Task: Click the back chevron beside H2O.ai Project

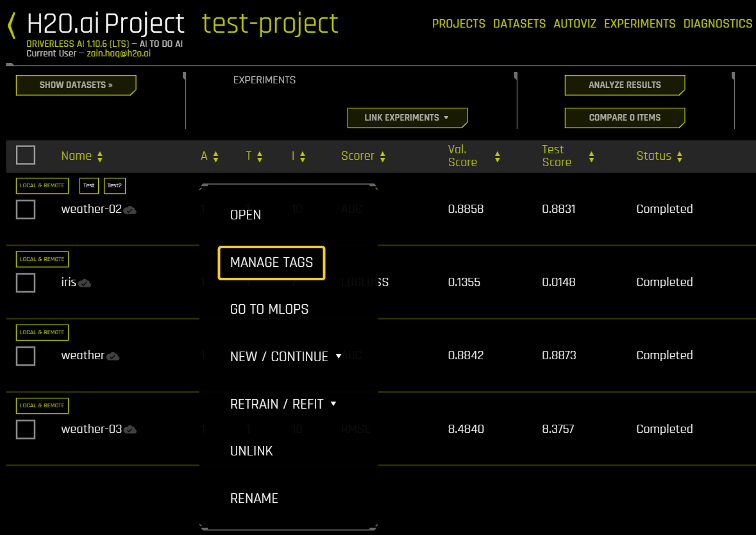Action: click(10, 22)
